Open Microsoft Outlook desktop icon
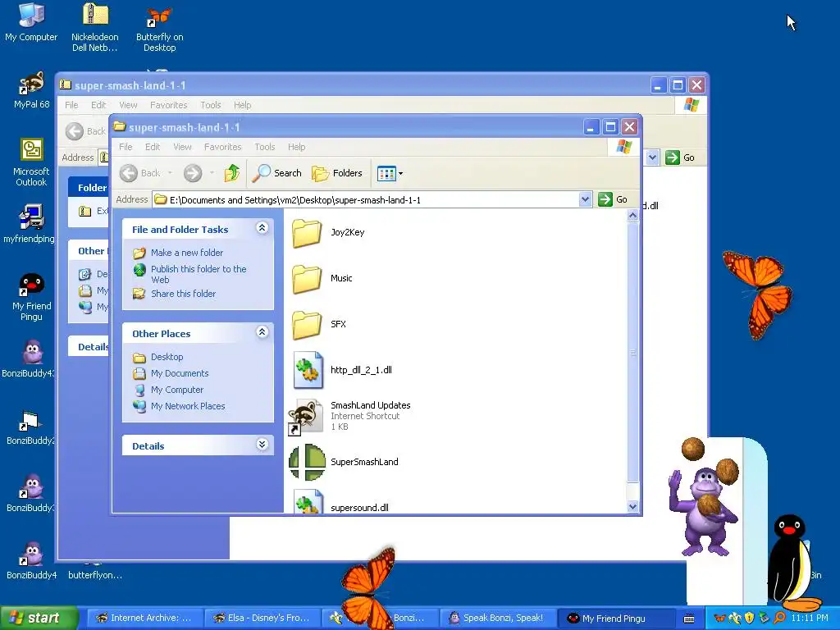The height and width of the screenshot is (630, 840). click(x=31, y=162)
